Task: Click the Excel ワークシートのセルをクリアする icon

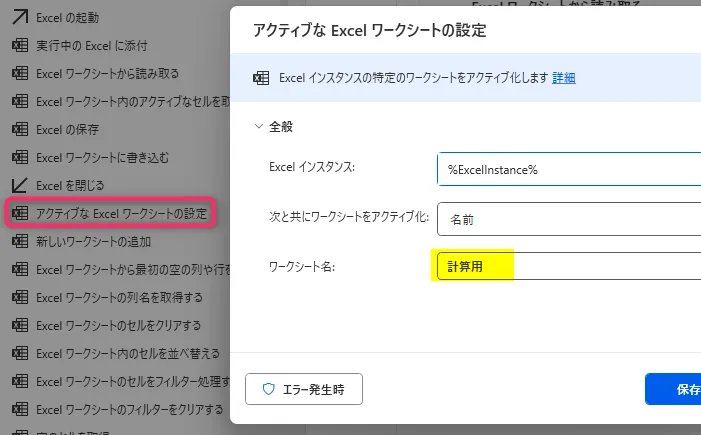Action: (18, 325)
